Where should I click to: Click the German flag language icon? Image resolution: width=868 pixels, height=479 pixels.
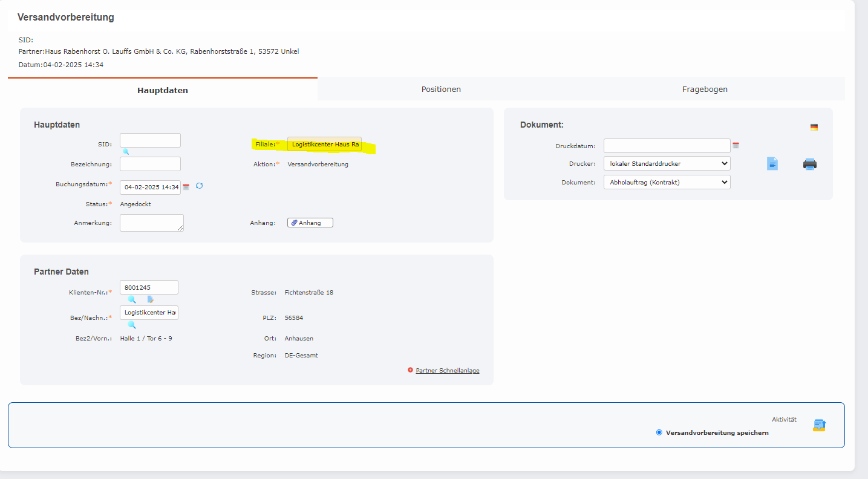(814, 127)
